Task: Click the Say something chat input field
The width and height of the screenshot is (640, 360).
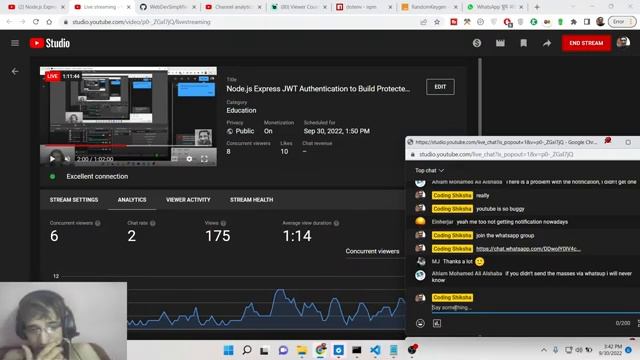Action: pyautogui.click(x=535, y=308)
